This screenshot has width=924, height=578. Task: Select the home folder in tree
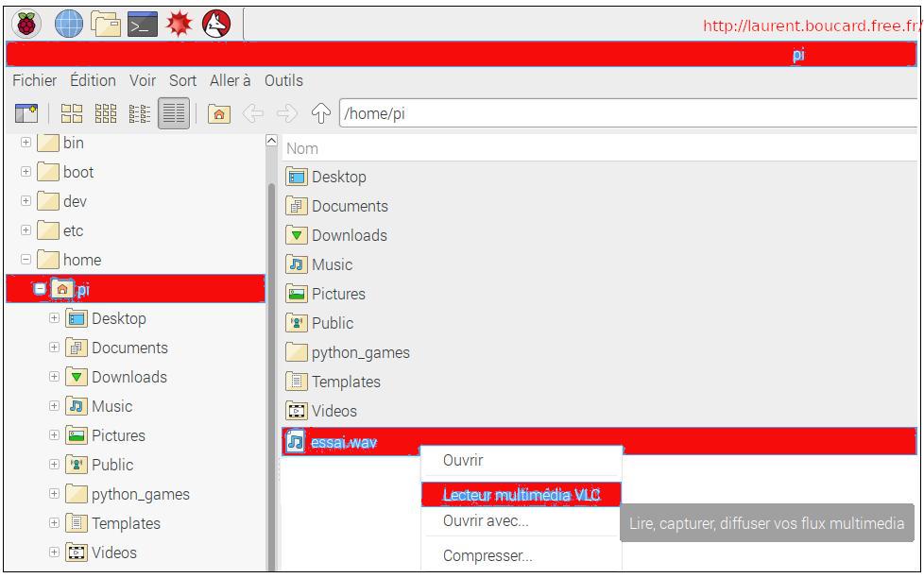pyautogui.click(x=70, y=260)
